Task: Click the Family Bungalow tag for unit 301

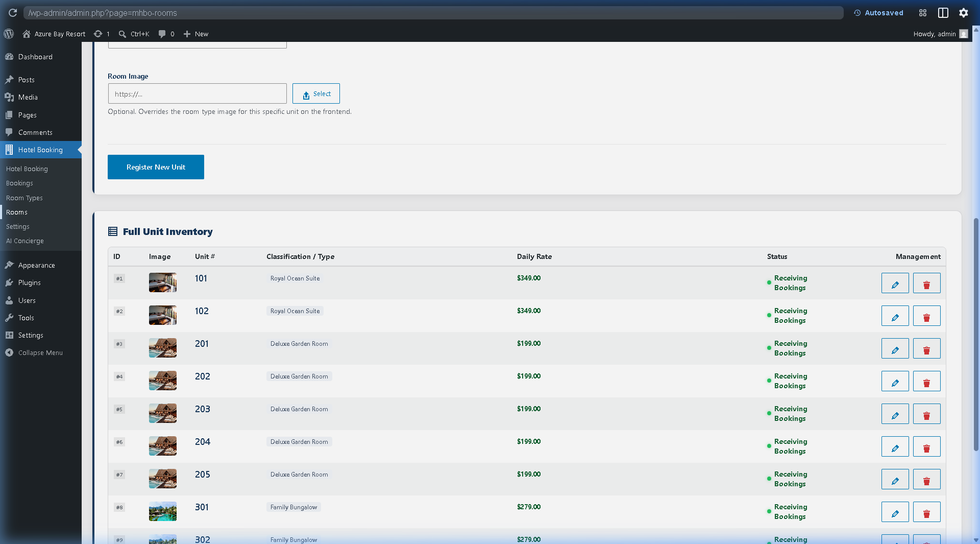Action: tap(293, 507)
